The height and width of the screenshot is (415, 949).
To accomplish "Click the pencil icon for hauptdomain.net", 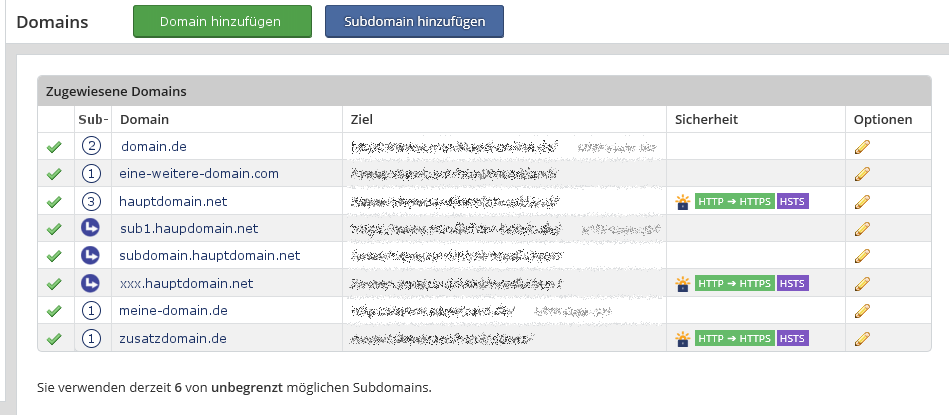I will pyautogui.click(x=863, y=201).
